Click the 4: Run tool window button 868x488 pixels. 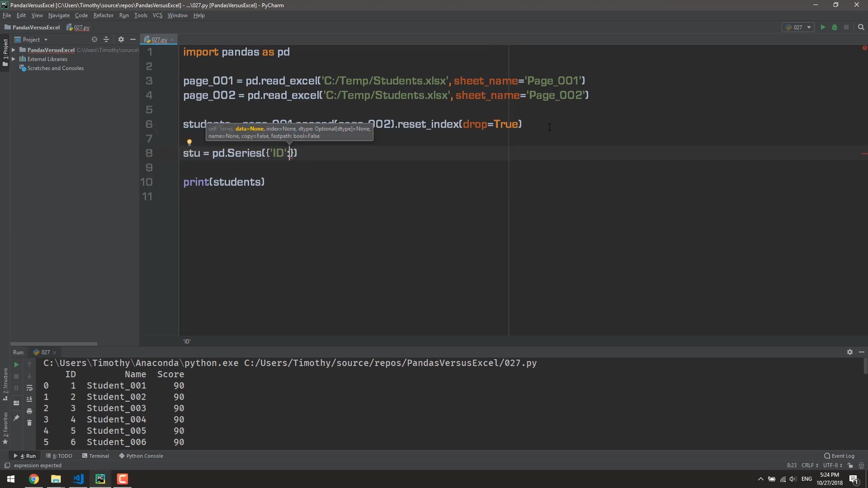click(25, 455)
